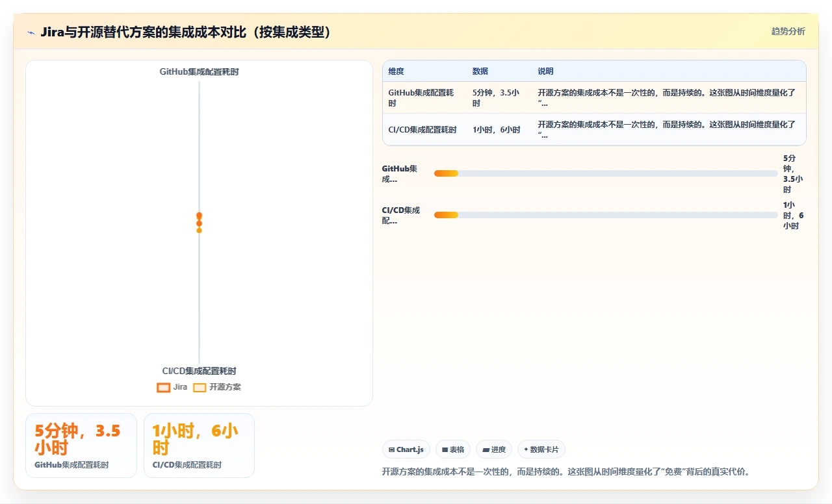Click the CI/CD集成配置耗时 caption in the stat card
The width and height of the screenshot is (832, 504).
(187, 465)
